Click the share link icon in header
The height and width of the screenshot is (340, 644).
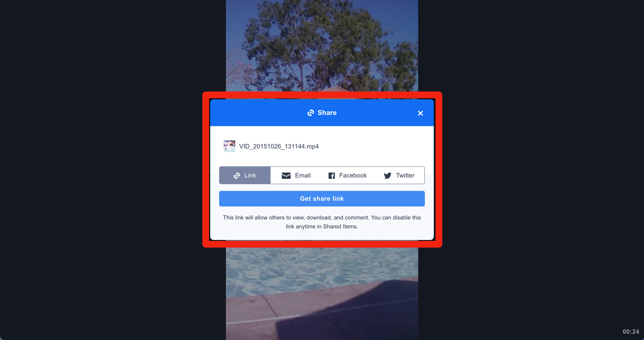[311, 113]
